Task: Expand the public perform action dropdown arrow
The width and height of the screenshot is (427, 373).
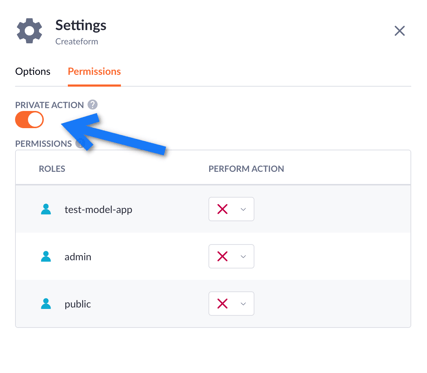Action: point(243,304)
